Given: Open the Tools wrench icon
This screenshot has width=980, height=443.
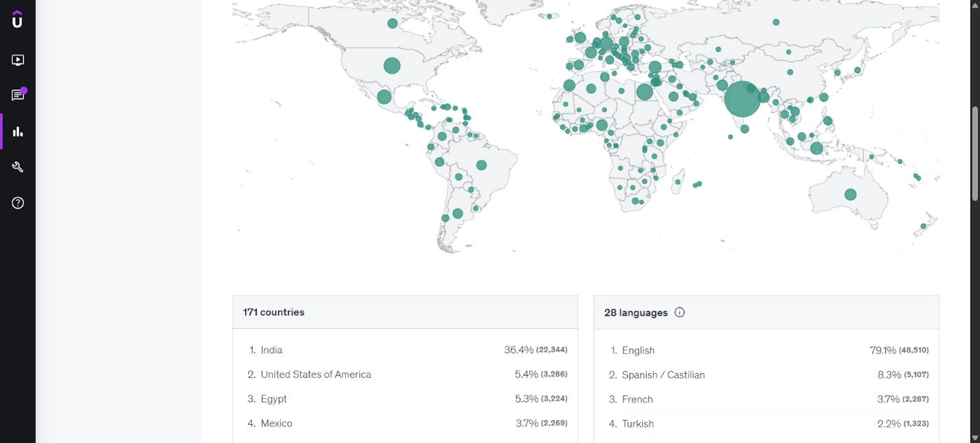Looking at the screenshot, I should (x=18, y=167).
